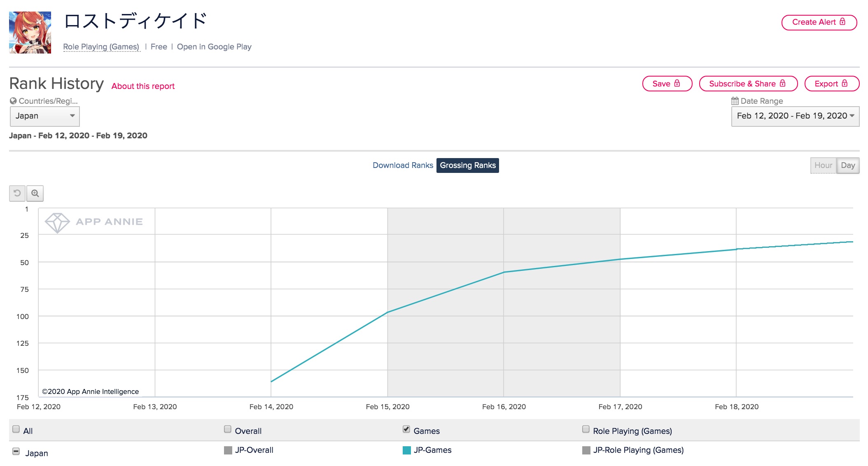This screenshot has height=466, width=868.
Task: Check the All categories checkbox
Action: tap(16, 429)
